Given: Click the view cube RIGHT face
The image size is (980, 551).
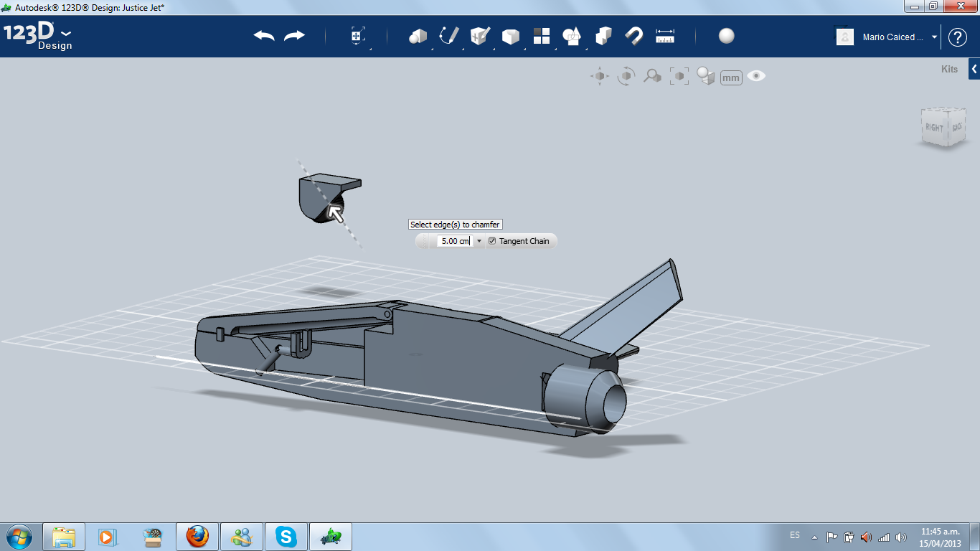Looking at the screenshot, I should (x=934, y=128).
